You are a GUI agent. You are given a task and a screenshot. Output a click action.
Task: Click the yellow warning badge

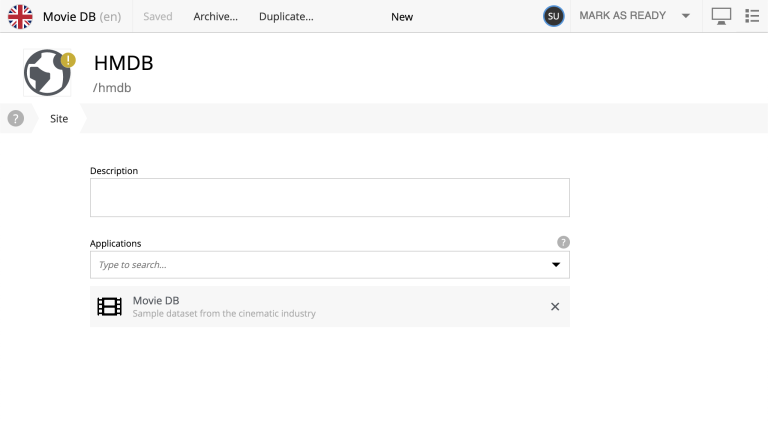[x=68, y=60]
